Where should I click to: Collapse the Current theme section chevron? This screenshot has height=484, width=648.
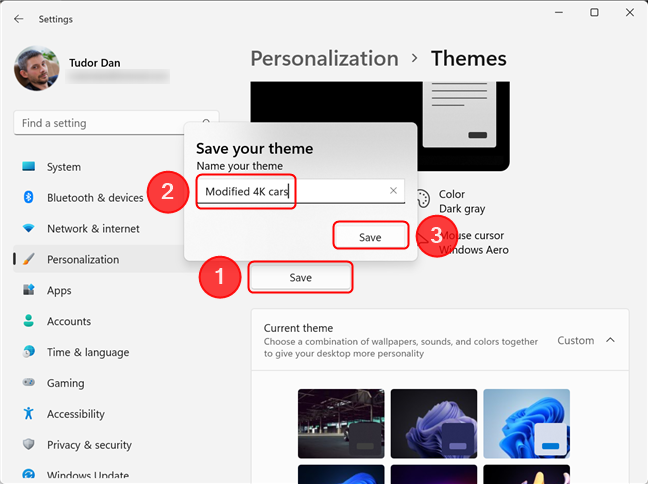click(610, 340)
